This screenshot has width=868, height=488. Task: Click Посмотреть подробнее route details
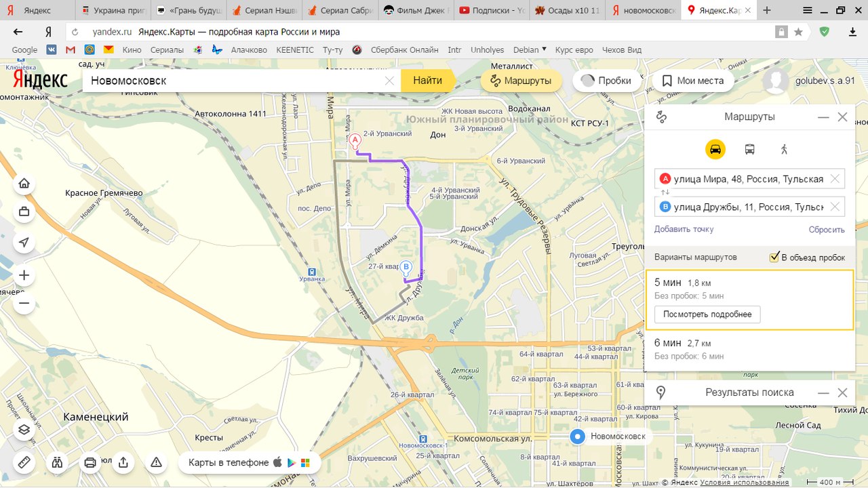point(707,314)
